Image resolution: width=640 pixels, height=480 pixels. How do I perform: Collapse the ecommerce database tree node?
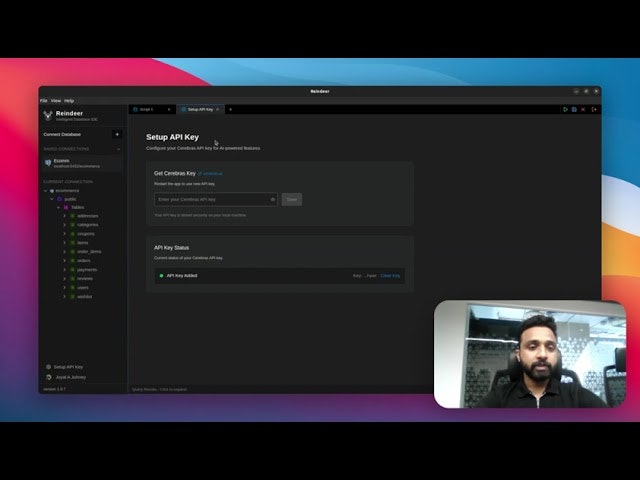coord(45,190)
